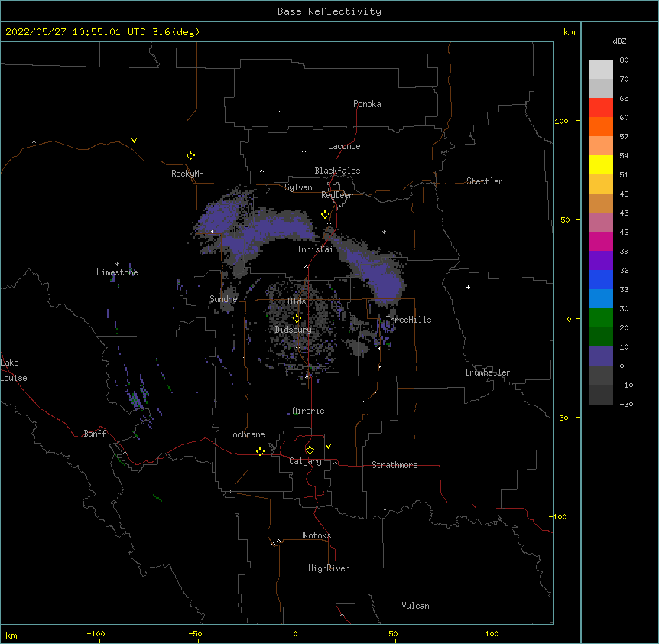Viewport: 659px width, 644px height.
Task: Click the Airdrie city label
Action: coord(308,411)
